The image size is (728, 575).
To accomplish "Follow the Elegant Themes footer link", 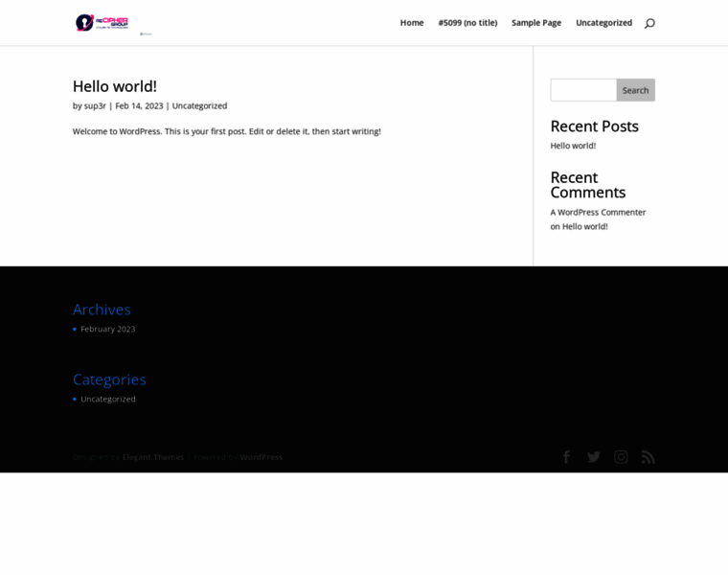I will 153,457.
